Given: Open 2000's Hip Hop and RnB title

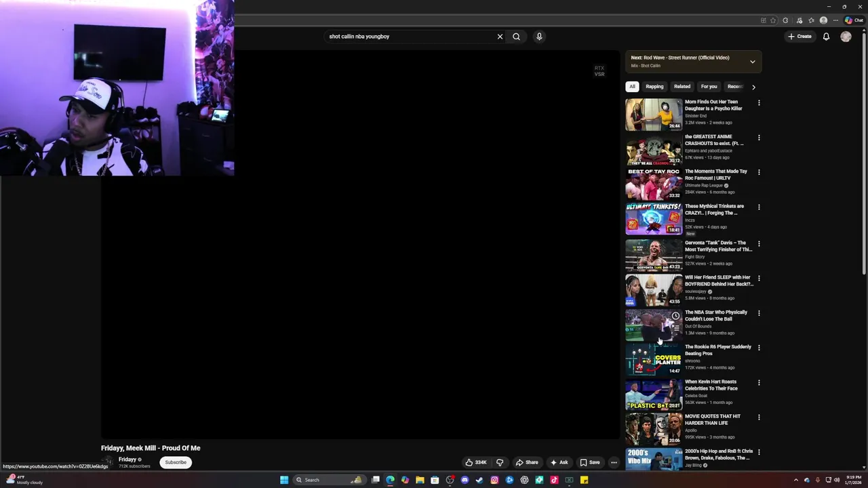Looking at the screenshot, I should click(x=719, y=454).
